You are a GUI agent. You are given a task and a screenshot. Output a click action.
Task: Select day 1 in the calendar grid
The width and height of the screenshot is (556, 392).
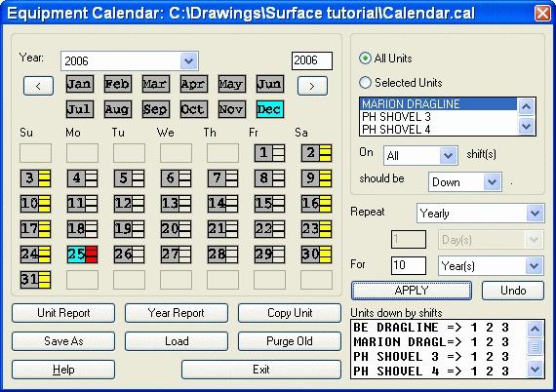tap(269, 153)
